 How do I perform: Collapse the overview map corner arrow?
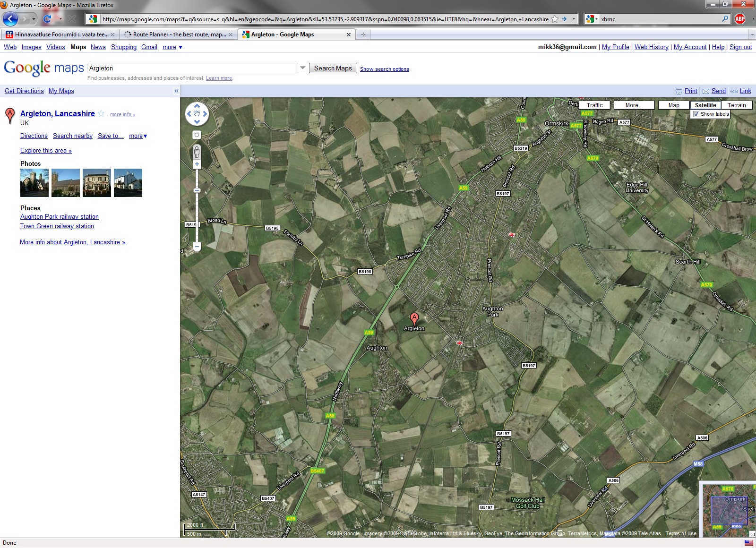click(752, 534)
